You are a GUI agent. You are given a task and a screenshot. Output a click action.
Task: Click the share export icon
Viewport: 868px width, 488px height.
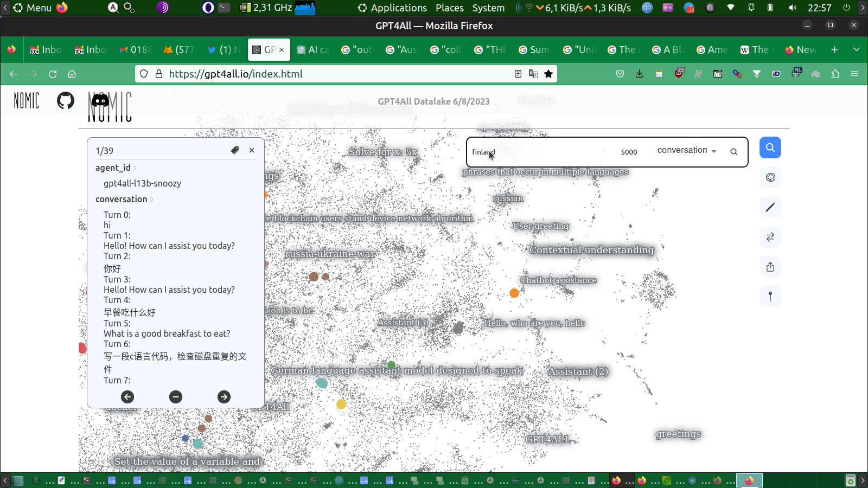pyautogui.click(x=770, y=267)
